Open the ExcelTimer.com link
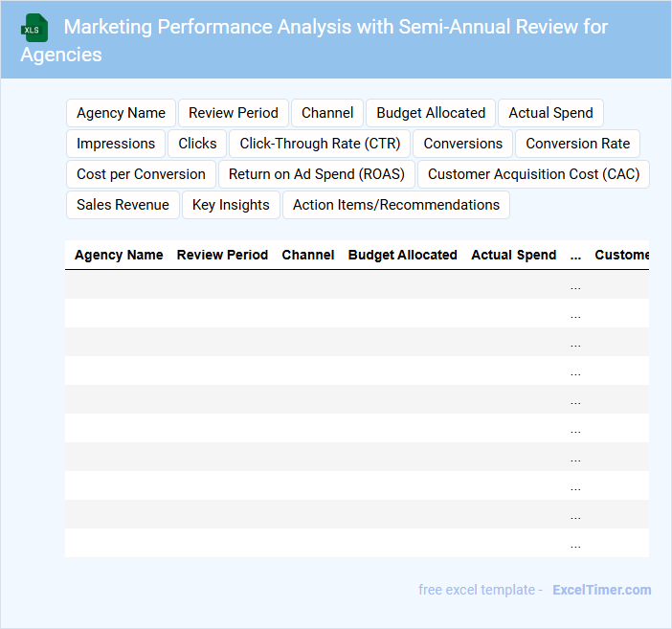This screenshot has width=672, height=629. (602, 590)
